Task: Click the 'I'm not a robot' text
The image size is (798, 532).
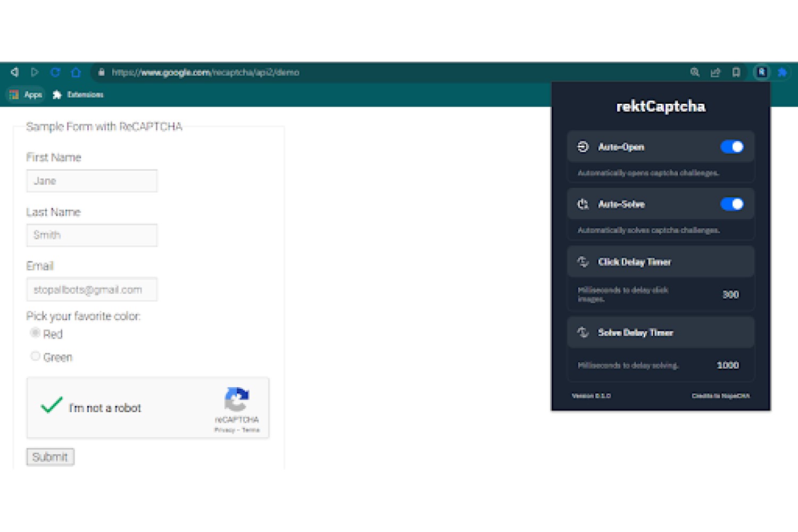Action: coord(105,408)
